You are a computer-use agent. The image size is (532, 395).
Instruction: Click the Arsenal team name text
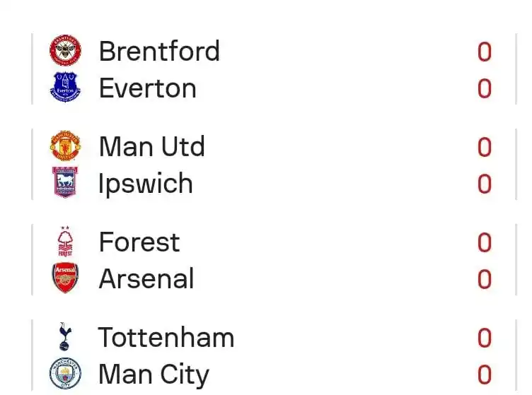(146, 279)
